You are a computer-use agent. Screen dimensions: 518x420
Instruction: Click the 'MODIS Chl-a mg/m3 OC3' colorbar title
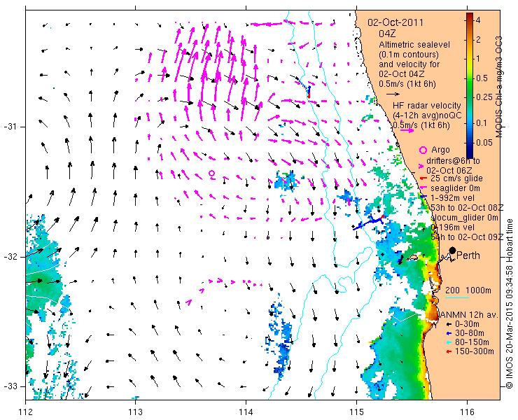click(498, 87)
